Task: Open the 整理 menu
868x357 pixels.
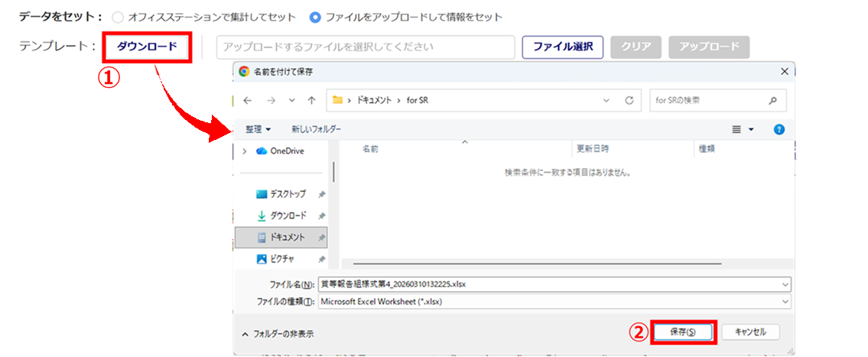Action: [x=258, y=129]
